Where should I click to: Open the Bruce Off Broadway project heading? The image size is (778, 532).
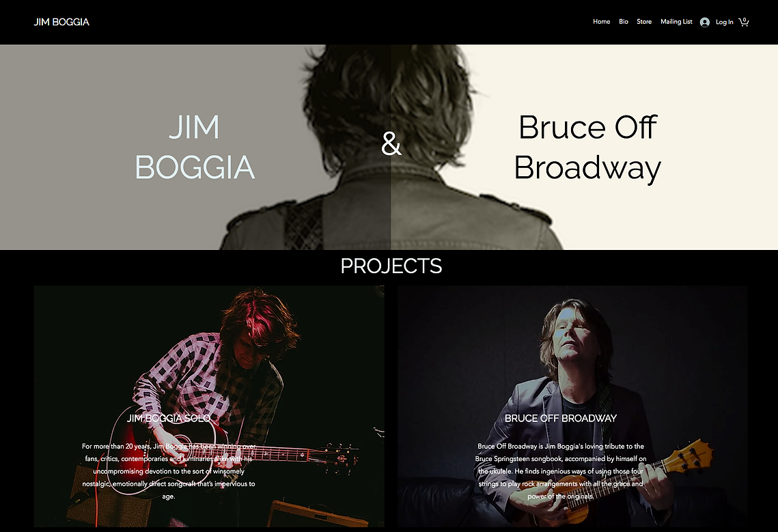(561, 419)
